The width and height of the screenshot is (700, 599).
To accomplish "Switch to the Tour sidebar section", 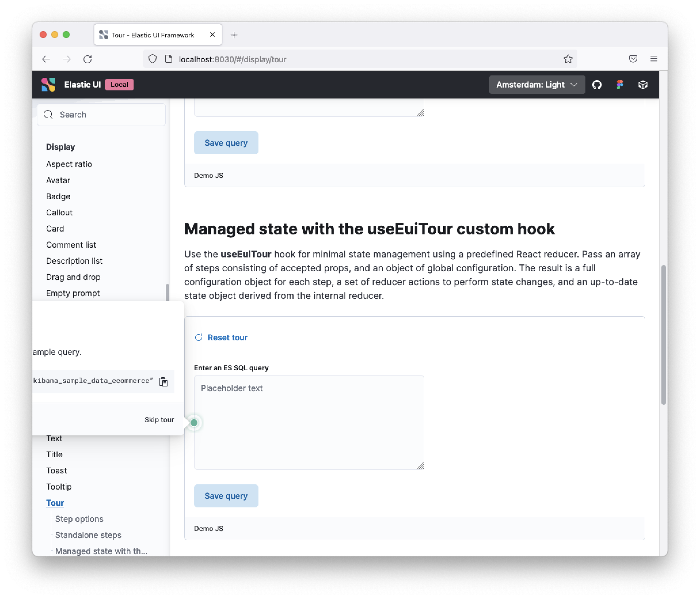I will tap(55, 503).
